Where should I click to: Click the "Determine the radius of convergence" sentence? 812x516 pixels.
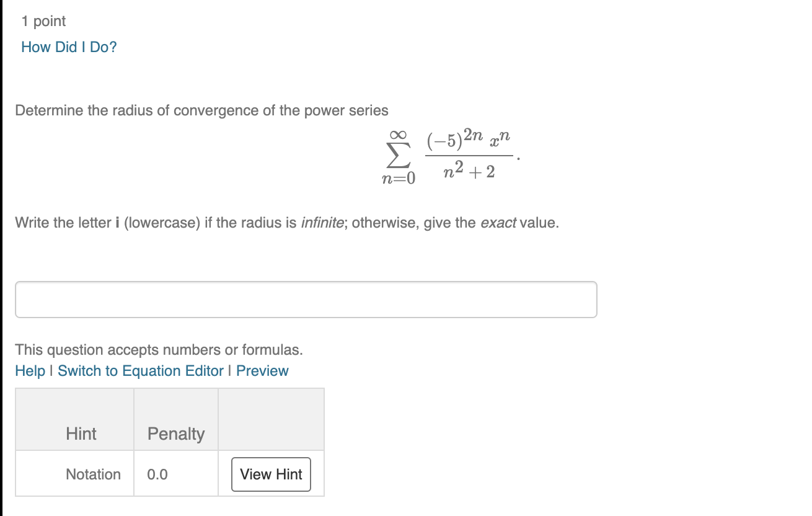coord(202,111)
